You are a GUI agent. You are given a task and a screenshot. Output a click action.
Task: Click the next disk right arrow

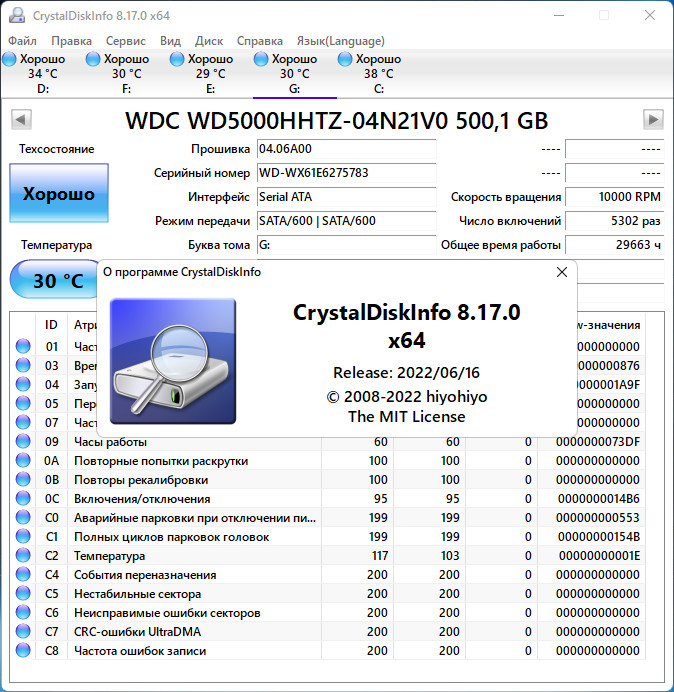pos(653,120)
